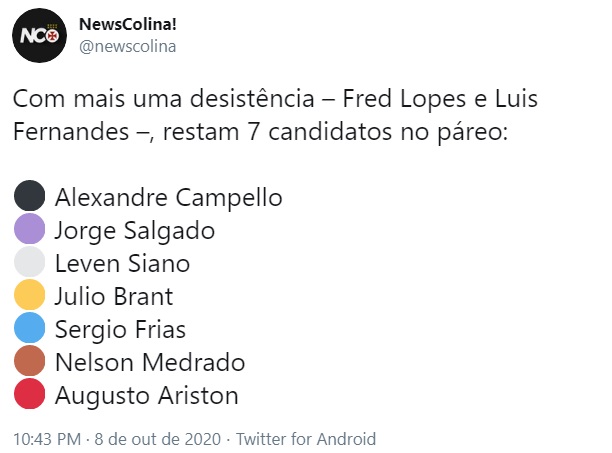
Task: Click the name Julio Brant
Action: [114, 296]
